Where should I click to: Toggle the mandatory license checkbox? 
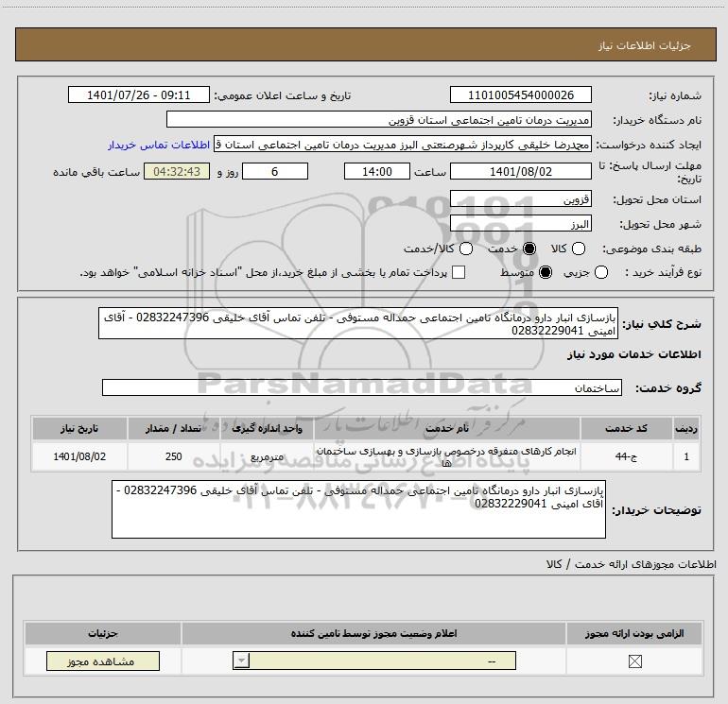point(634,661)
